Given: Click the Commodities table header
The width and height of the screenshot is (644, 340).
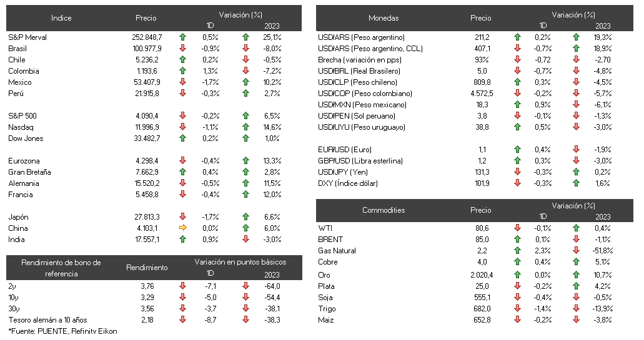Looking at the screenshot, I should 384,210.
